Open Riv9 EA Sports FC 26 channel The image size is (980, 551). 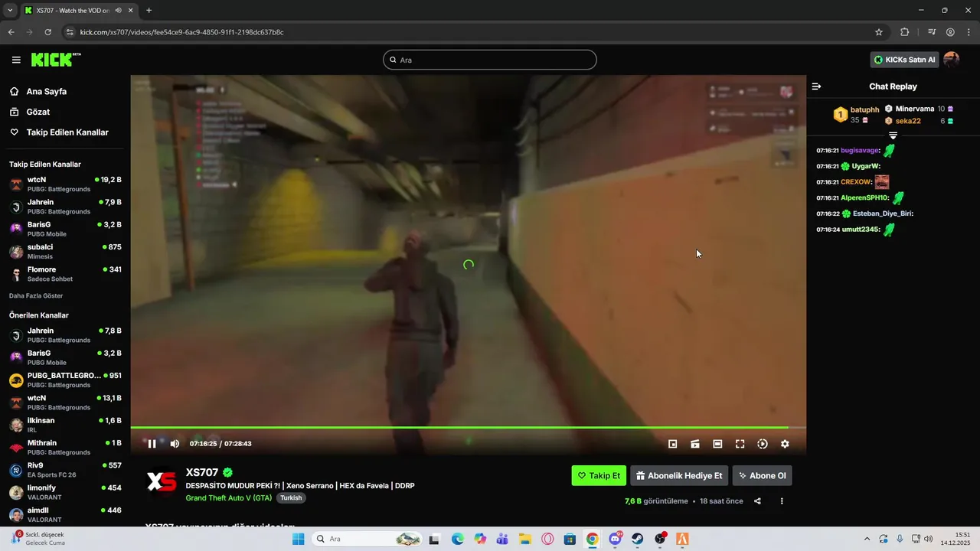(x=65, y=469)
